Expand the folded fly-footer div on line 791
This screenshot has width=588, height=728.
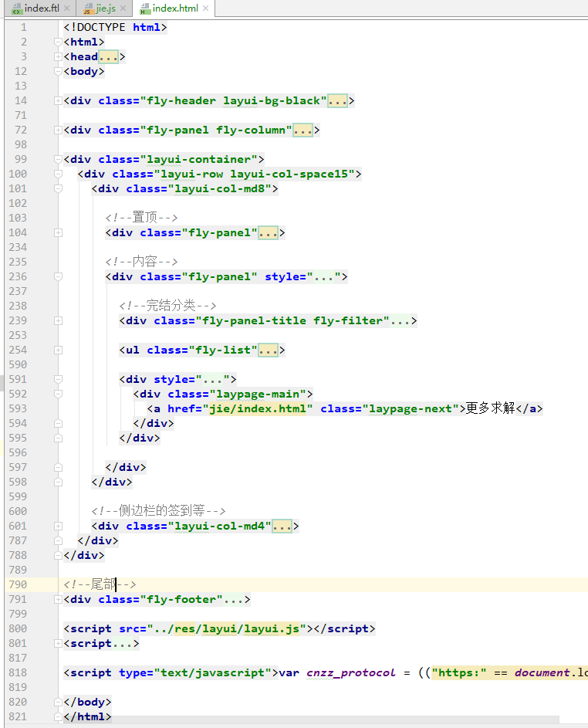pos(58,599)
